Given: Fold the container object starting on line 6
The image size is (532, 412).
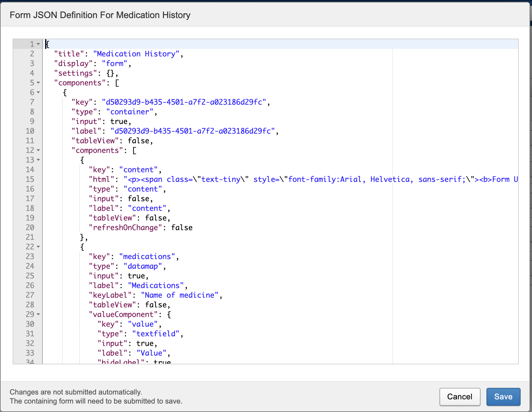Looking at the screenshot, I should 38,92.
